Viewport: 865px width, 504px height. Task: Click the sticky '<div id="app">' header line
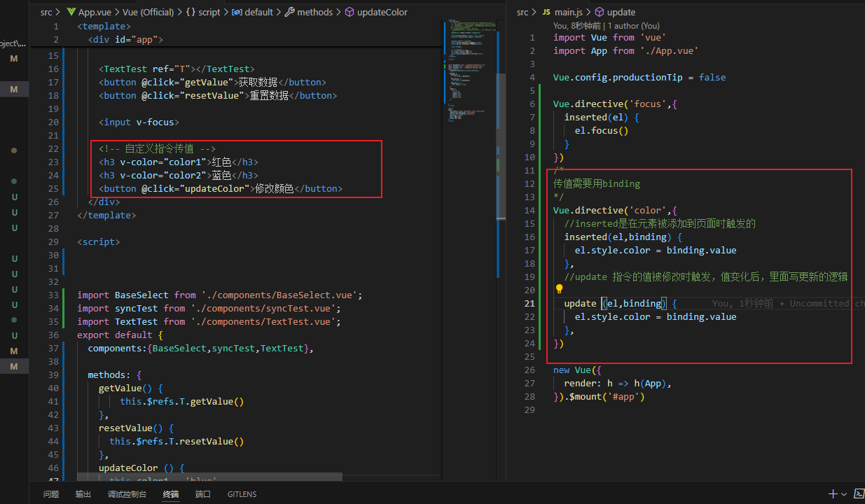(x=126, y=39)
